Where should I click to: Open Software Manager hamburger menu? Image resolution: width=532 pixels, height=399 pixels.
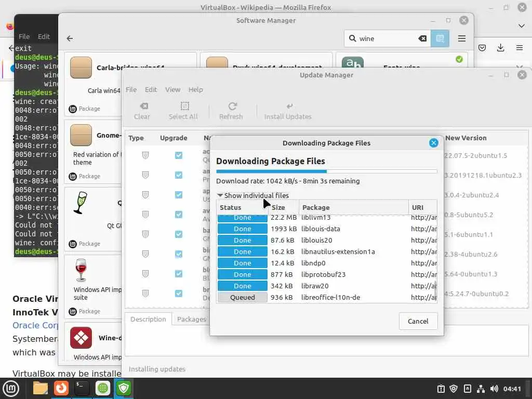point(461,38)
